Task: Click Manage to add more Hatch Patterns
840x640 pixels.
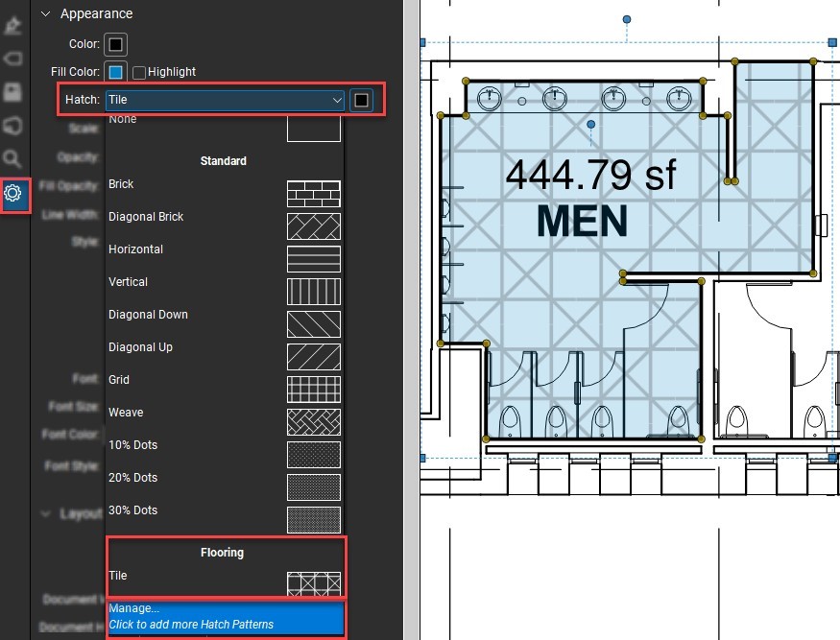Action: [x=226, y=617]
